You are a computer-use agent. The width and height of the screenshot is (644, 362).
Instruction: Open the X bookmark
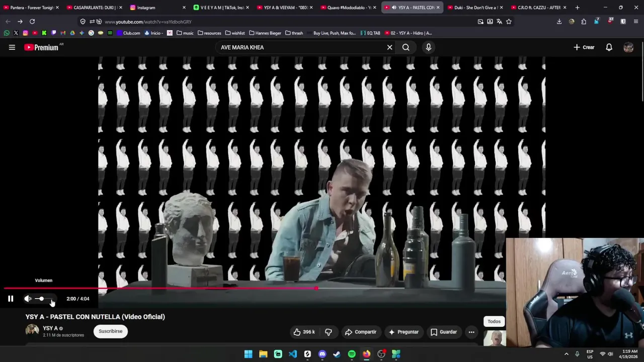(x=16, y=33)
